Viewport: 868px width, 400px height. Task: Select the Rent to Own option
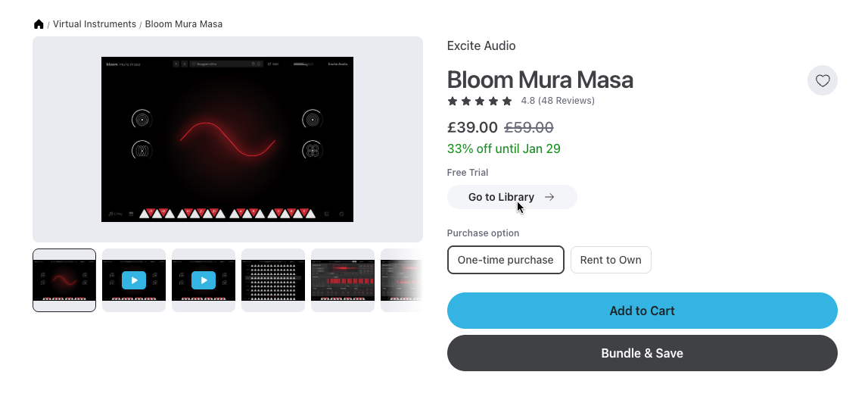click(x=611, y=260)
